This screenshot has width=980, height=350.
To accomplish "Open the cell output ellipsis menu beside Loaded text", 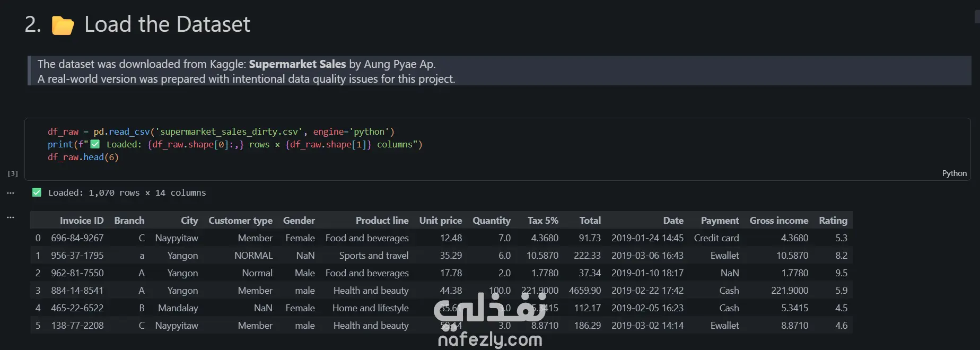I will 11,193.
